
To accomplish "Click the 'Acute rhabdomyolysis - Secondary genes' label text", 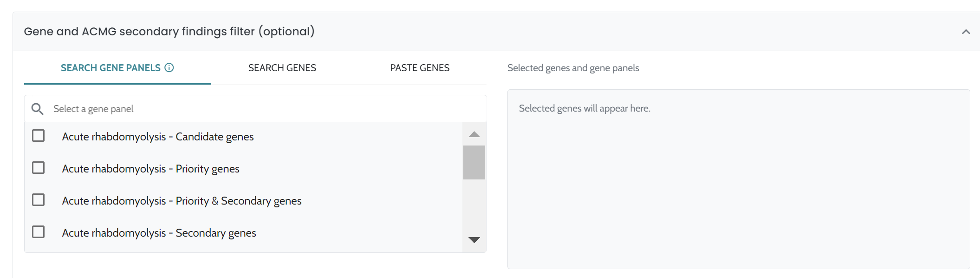I will [x=159, y=233].
